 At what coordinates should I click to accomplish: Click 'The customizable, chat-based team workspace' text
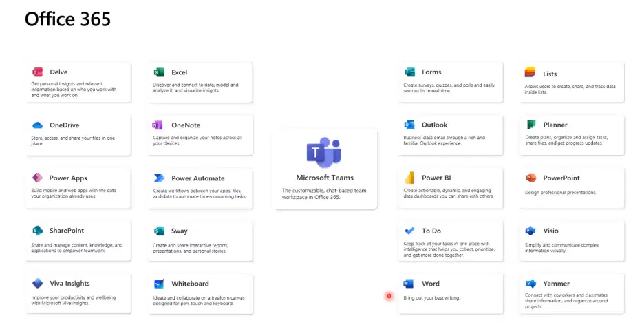(x=324, y=193)
